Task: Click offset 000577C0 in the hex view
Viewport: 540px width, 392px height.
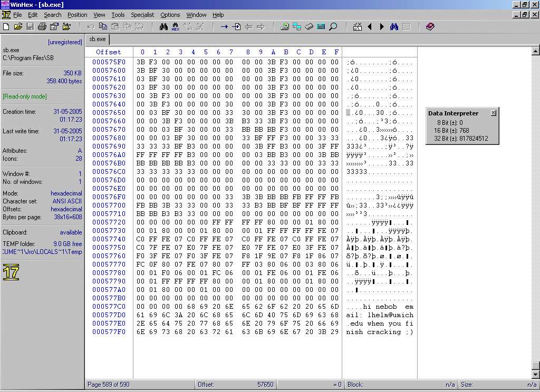Action: click(109, 307)
